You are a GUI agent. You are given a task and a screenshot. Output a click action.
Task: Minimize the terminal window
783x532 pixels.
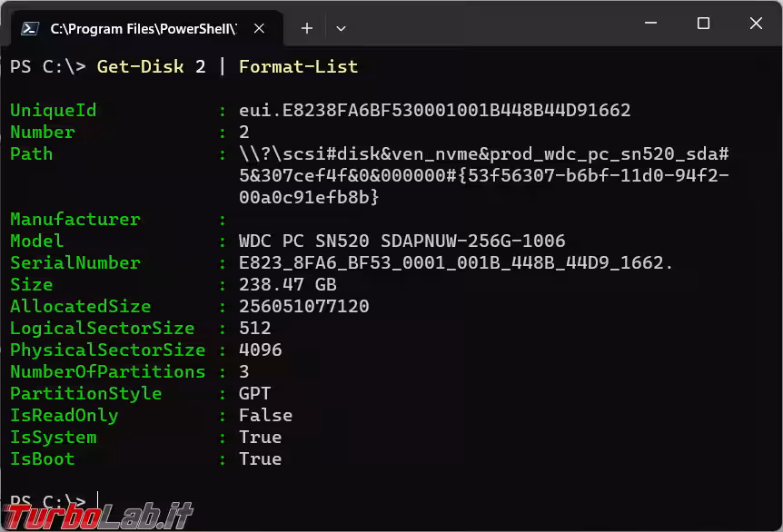click(x=650, y=25)
